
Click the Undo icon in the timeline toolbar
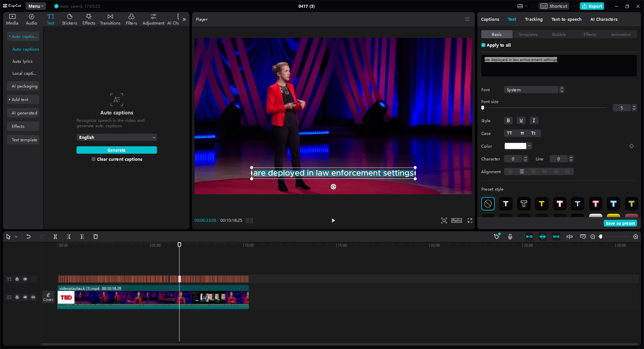(29, 237)
